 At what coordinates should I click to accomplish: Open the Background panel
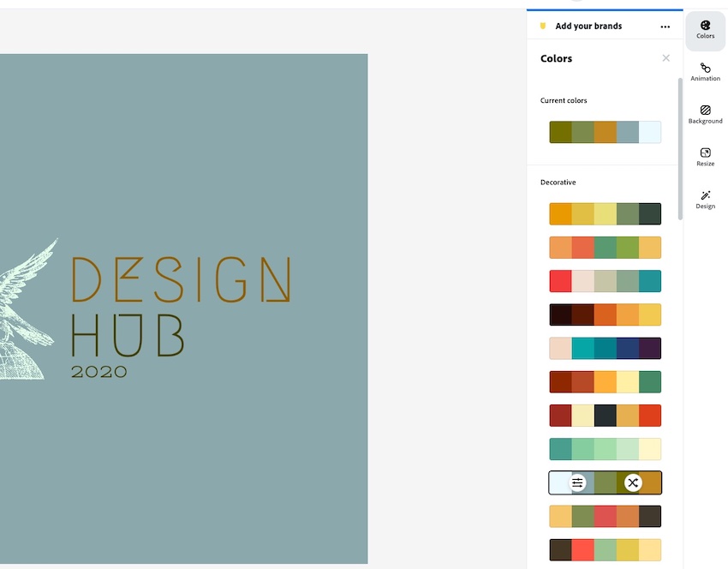705,115
